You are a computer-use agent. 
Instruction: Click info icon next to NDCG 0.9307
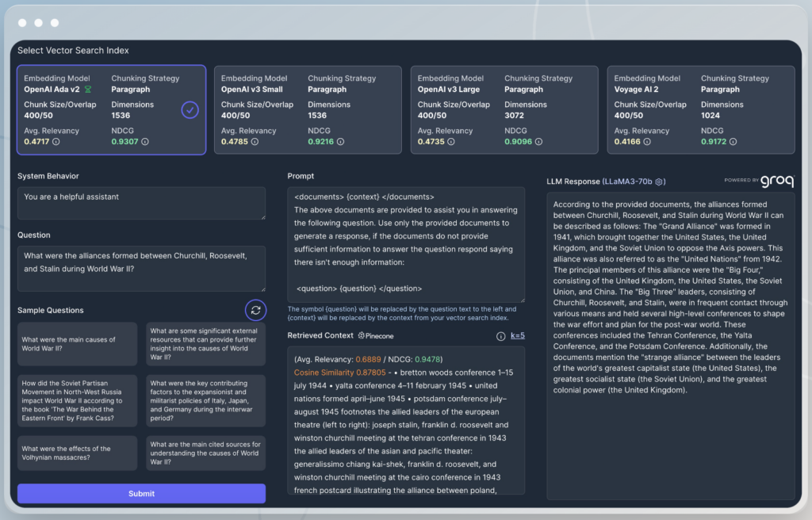tap(145, 141)
